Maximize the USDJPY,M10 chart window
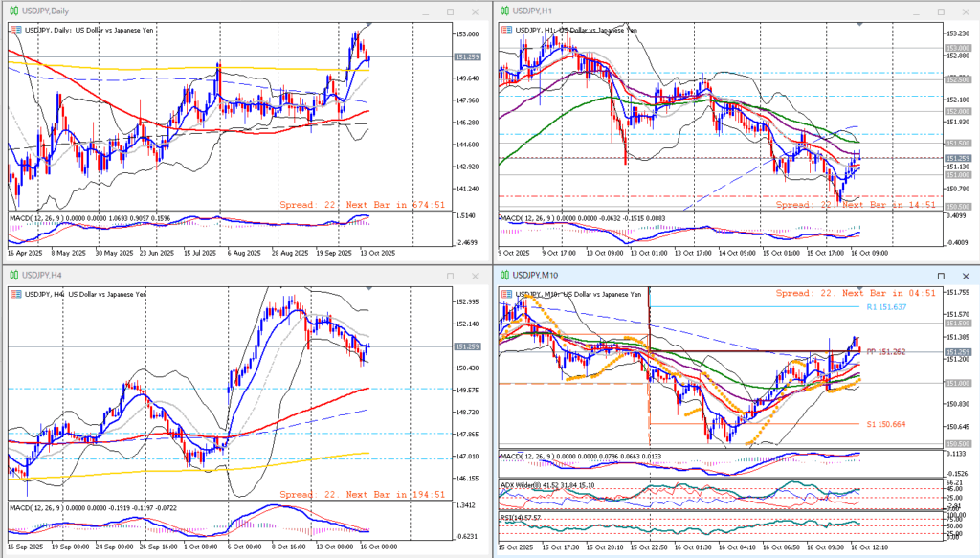This screenshot has height=558, width=980. [x=939, y=277]
